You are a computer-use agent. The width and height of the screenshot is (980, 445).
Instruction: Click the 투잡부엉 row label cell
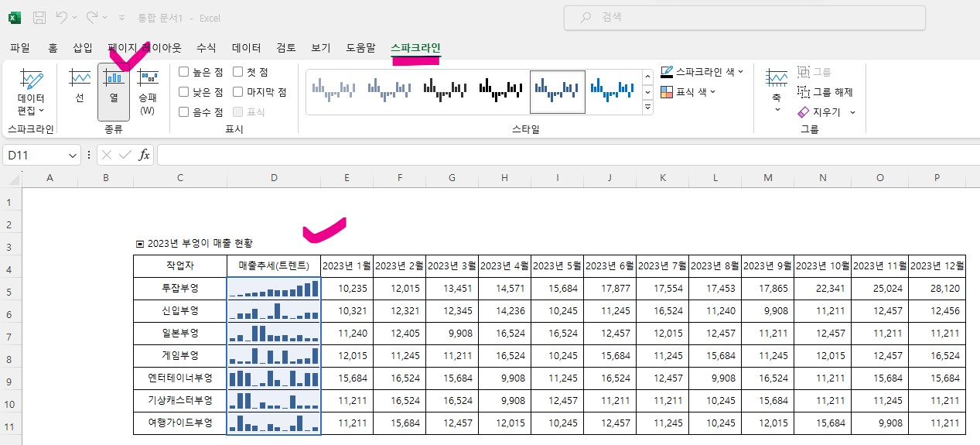click(x=180, y=288)
